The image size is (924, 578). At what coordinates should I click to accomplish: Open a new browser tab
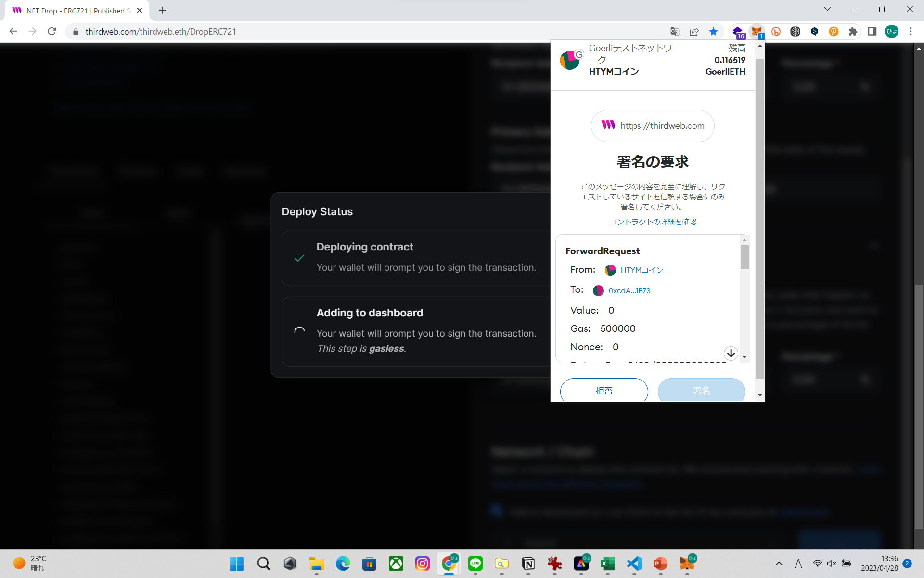coord(162,11)
